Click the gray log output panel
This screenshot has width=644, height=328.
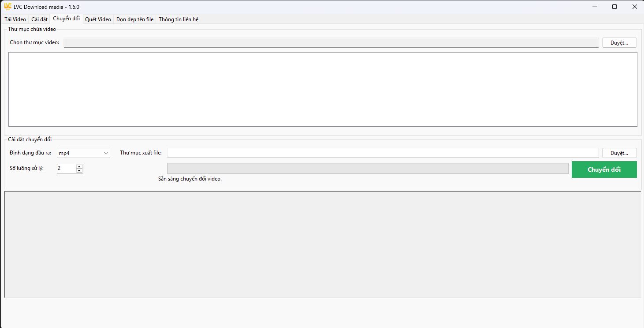coord(323,245)
